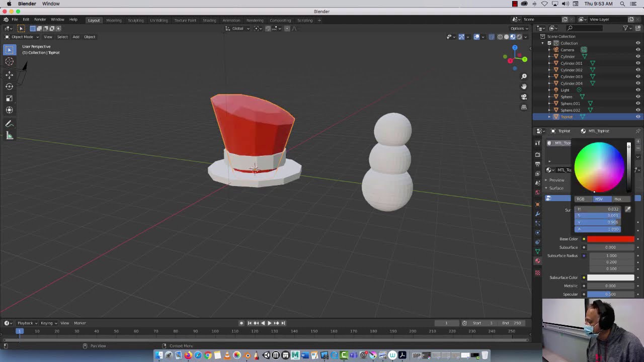Open the Render properties tab icon

(537, 154)
